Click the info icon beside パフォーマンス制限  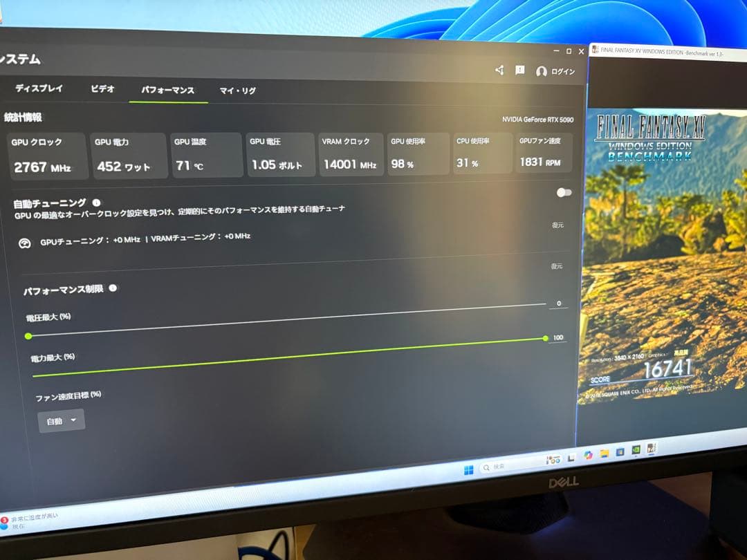coord(113,288)
